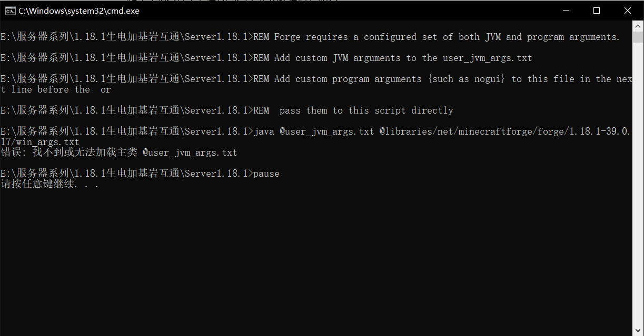
Task: Click the scrollbar thumb at the top
Action: [x=638, y=37]
